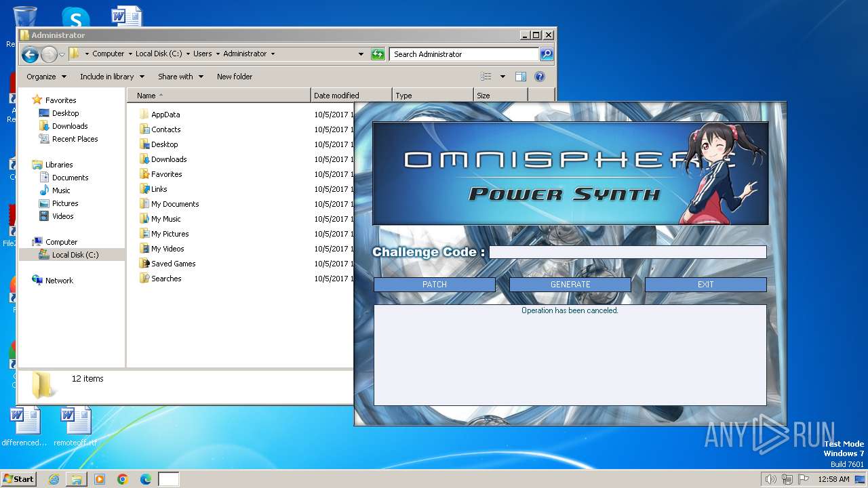Screen dimensions: 868x488
Task: Open Network in the navigation pane
Action: pos(59,281)
